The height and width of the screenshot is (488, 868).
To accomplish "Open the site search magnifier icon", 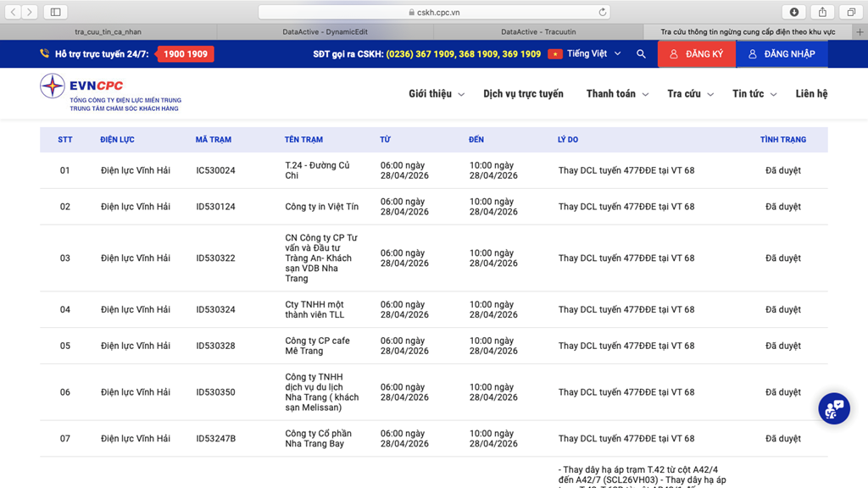I will [641, 54].
